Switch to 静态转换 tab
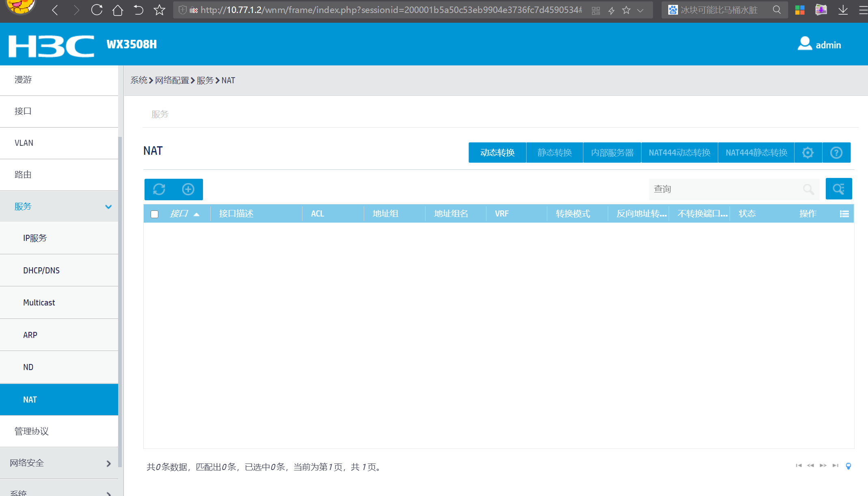Screen dimensions: 868x496 click(555, 153)
